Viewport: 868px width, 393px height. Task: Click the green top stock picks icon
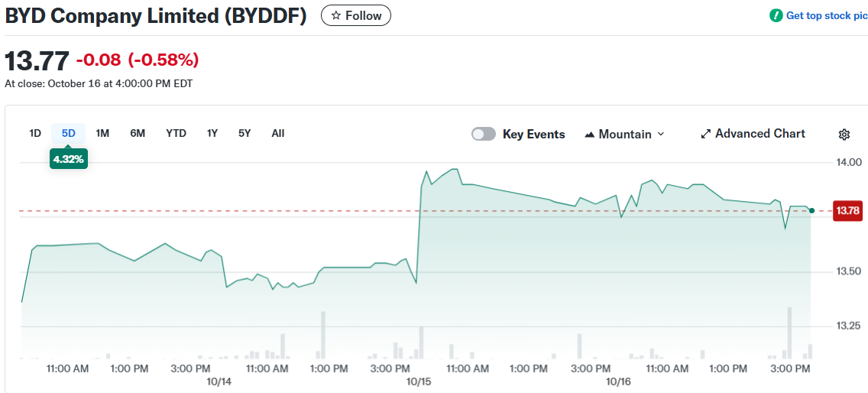(x=776, y=15)
